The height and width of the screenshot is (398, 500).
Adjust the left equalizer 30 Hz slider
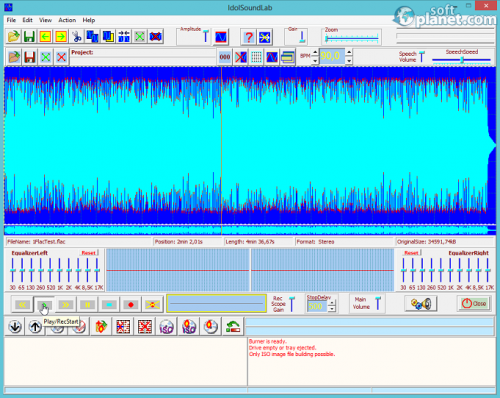point(13,270)
